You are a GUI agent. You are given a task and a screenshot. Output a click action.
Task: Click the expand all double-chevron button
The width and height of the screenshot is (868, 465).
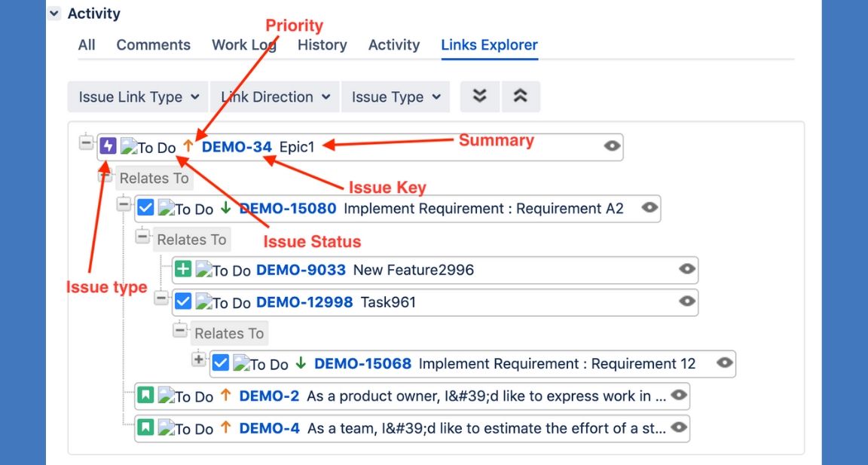(479, 96)
